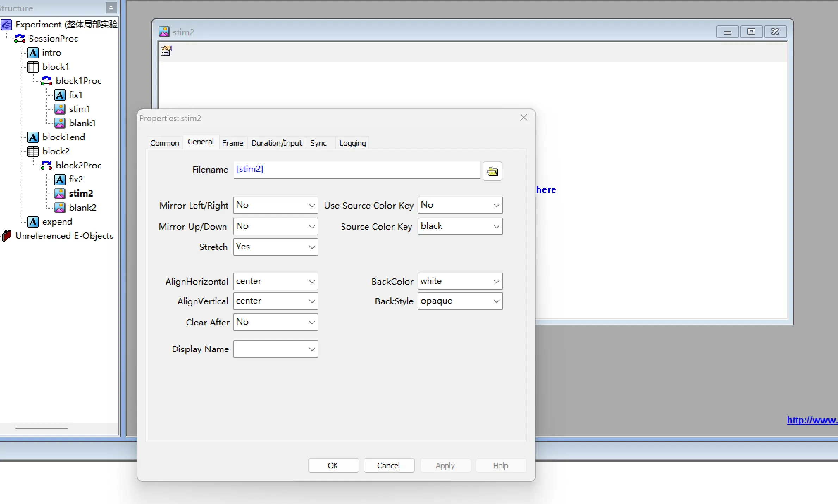Select the SessionProc procedure icon

(x=20, y=38)
